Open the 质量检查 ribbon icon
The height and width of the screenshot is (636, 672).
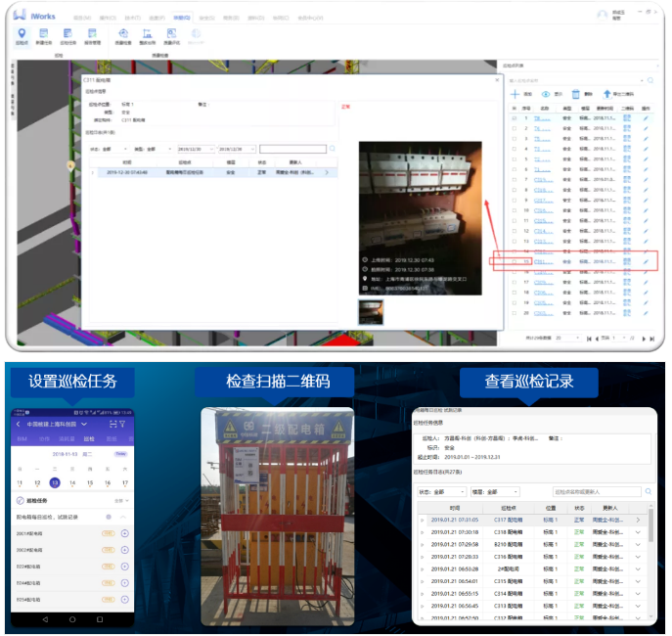coord(123,36)
